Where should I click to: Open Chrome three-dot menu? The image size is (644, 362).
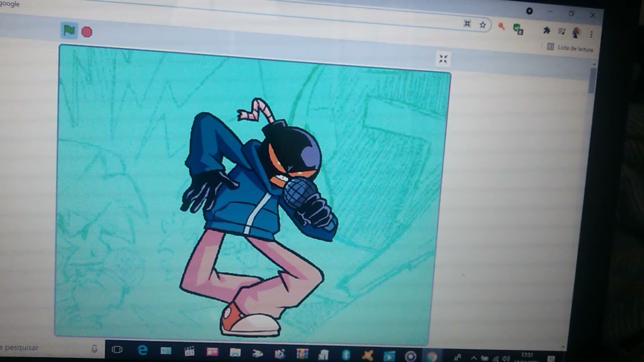tap(591, 34)
